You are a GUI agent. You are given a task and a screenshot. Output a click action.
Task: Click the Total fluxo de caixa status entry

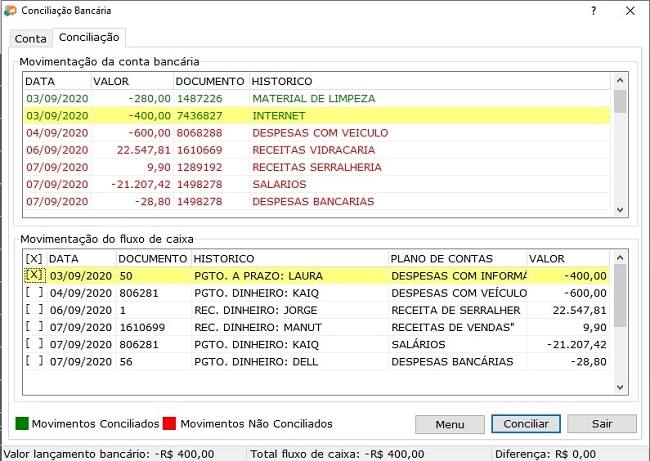(337, 454)
